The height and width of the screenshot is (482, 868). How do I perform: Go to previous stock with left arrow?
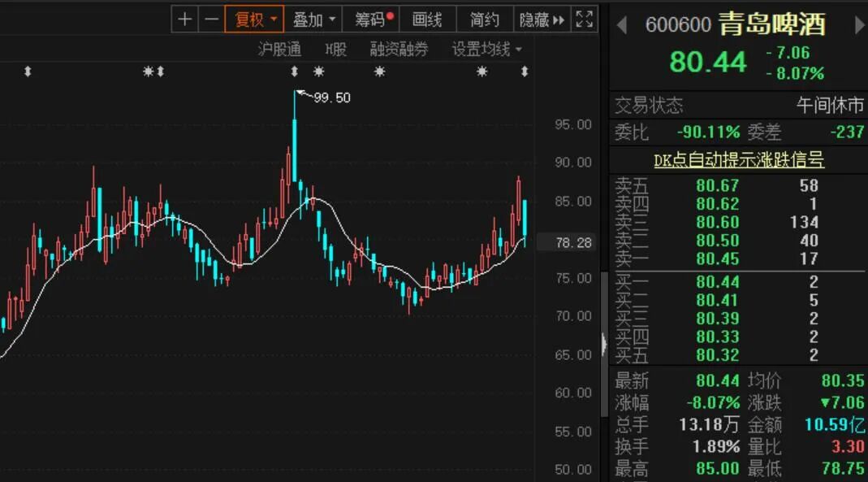[x=622, y=24]
